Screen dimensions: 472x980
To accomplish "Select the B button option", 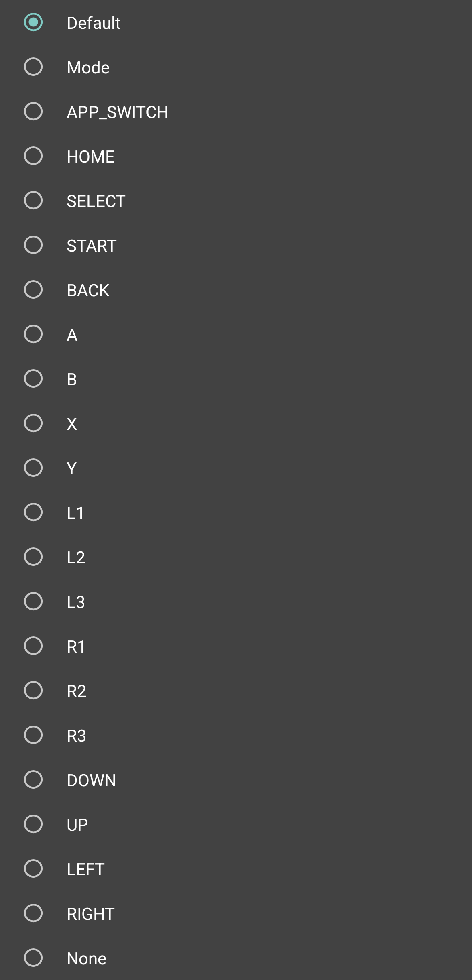I will click(33, 379).
